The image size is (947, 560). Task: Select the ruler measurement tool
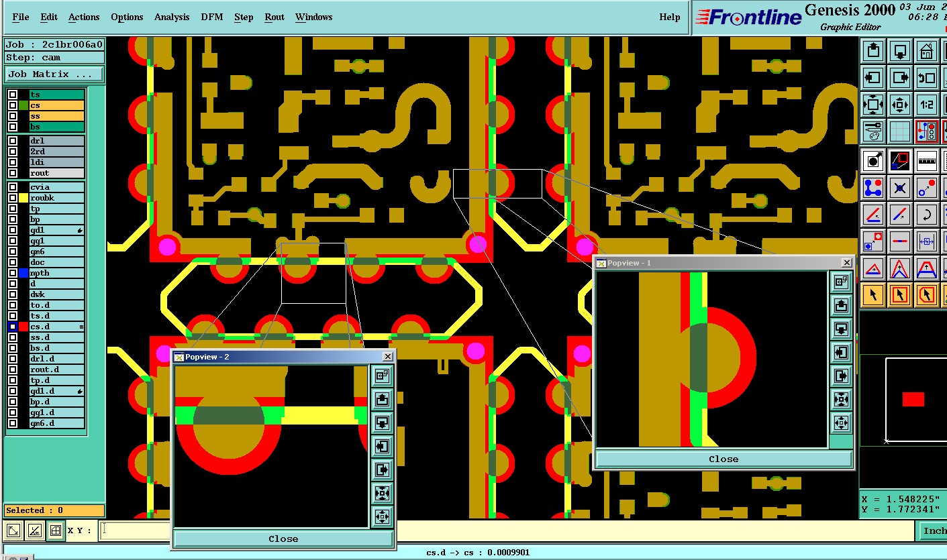pyautogui.click(x=926, y=161)
